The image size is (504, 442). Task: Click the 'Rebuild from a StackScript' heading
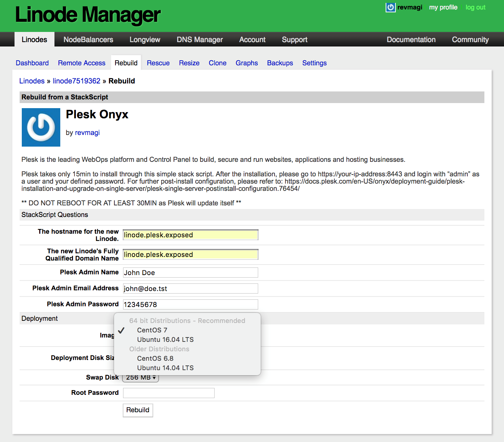click(x=65, y=97)
